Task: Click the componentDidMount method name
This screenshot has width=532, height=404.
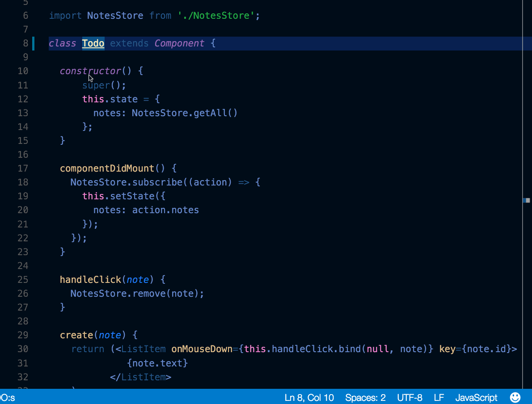Action: click(107, 168)
